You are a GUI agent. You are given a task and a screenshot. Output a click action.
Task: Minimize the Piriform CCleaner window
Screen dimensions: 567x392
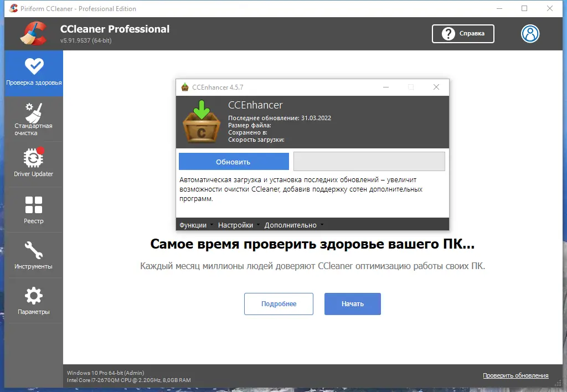(499, 8)
